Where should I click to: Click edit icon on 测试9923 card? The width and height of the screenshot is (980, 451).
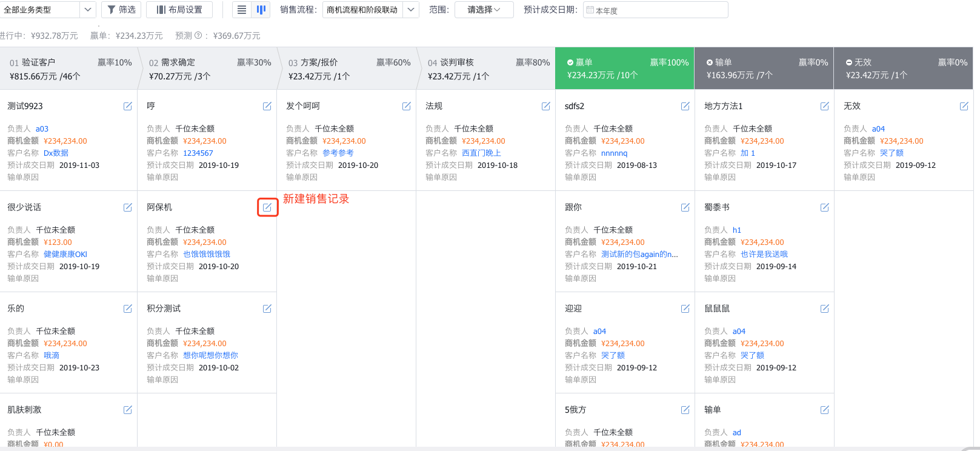pos(128,106)
